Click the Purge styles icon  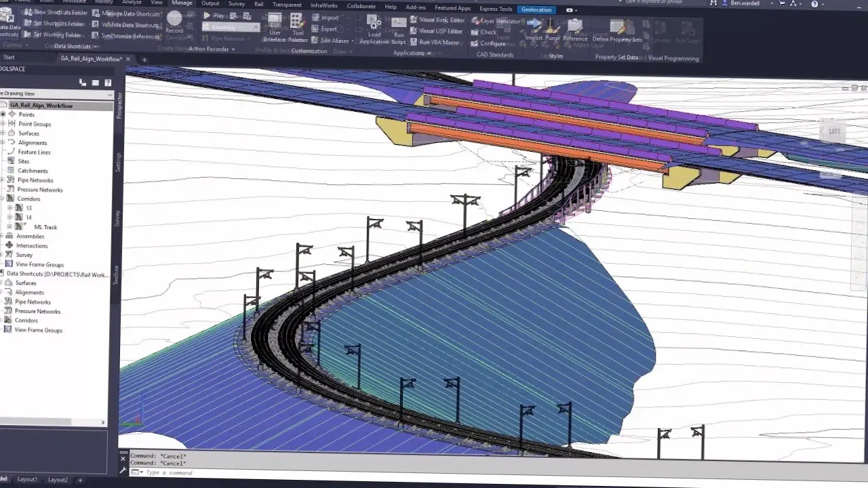coord(553,29)
